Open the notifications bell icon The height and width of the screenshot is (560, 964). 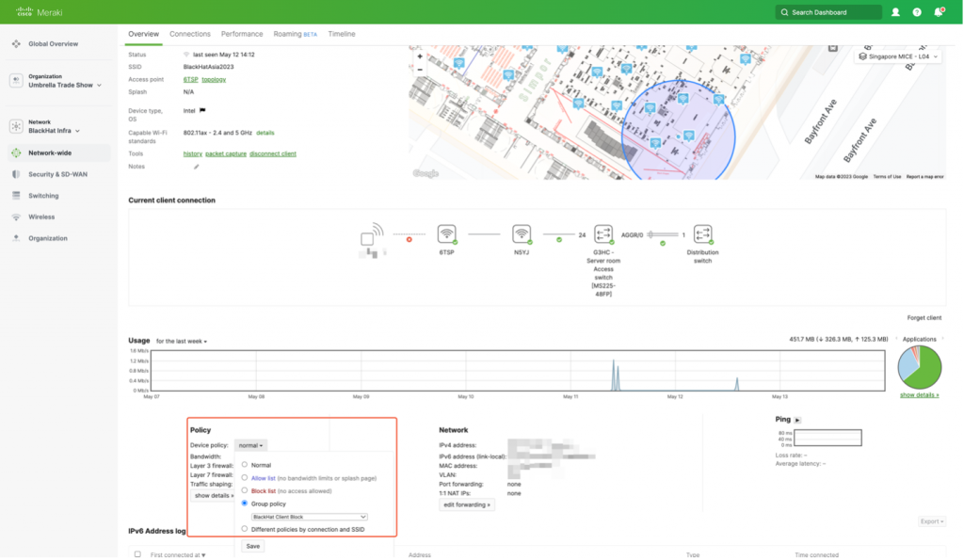click(x=938, y=12)
